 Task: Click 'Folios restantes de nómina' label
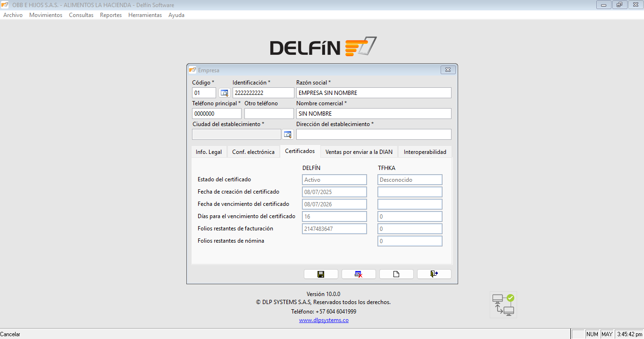(231, 241)
